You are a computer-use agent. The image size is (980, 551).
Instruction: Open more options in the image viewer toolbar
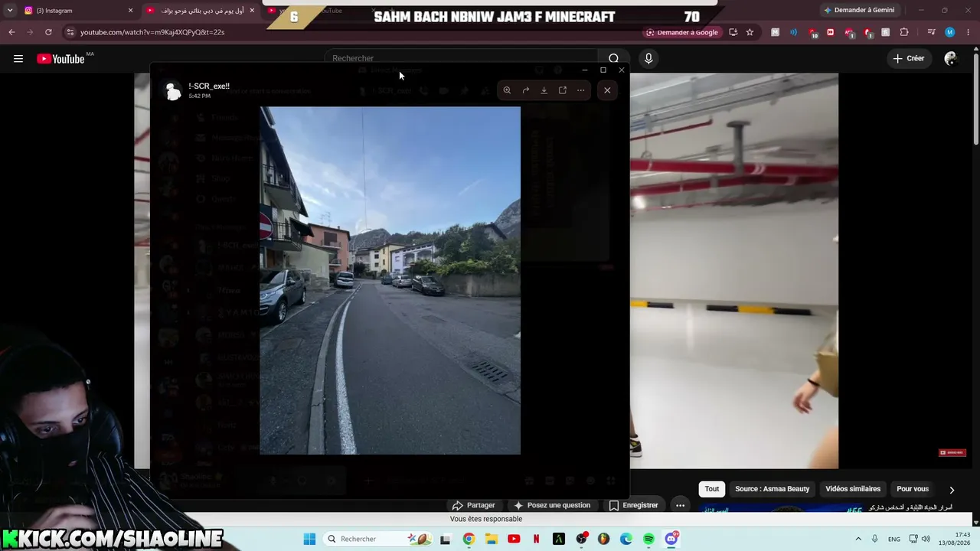click(581, 90)
